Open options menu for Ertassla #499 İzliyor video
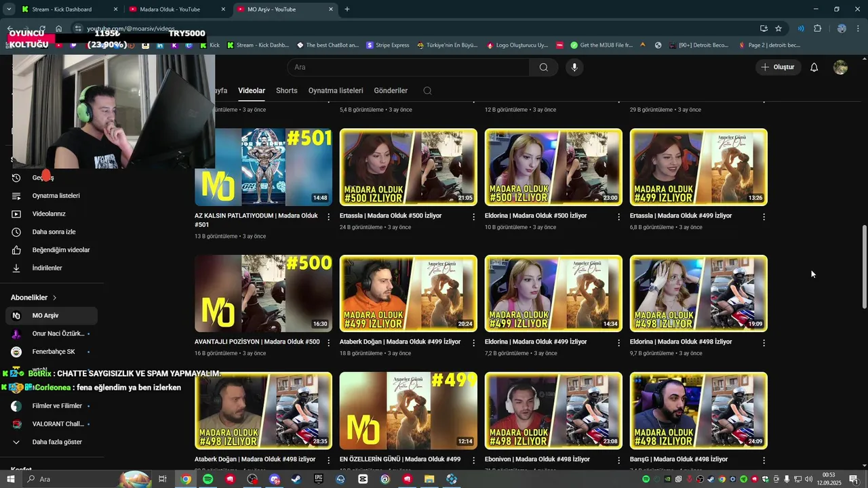Viewport: 868px width, 488px height. tap(764, 217)
